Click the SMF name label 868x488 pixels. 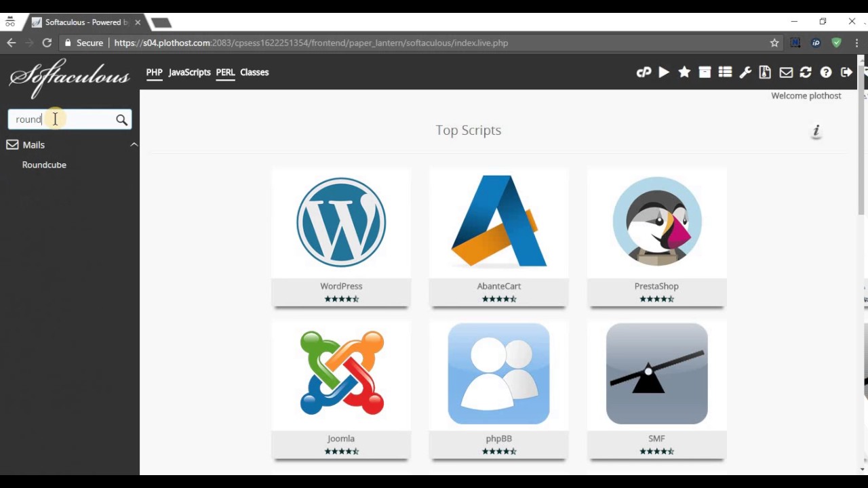point(656,439)
